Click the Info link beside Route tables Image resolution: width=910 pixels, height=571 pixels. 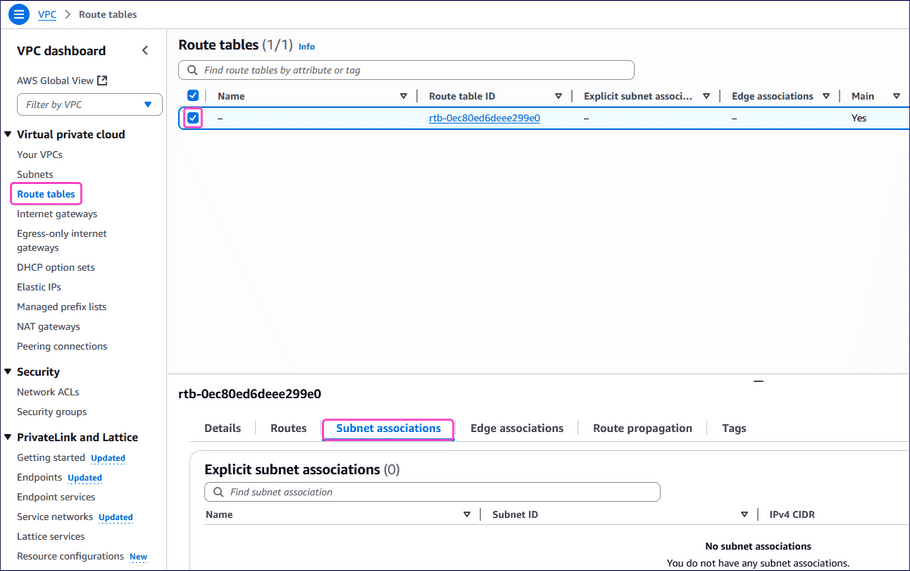(306, 46)
